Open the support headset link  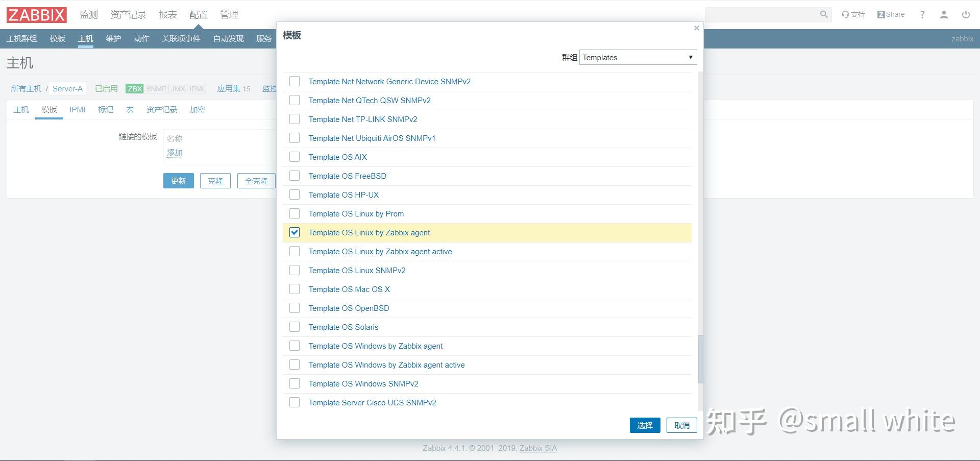point(853,14)
